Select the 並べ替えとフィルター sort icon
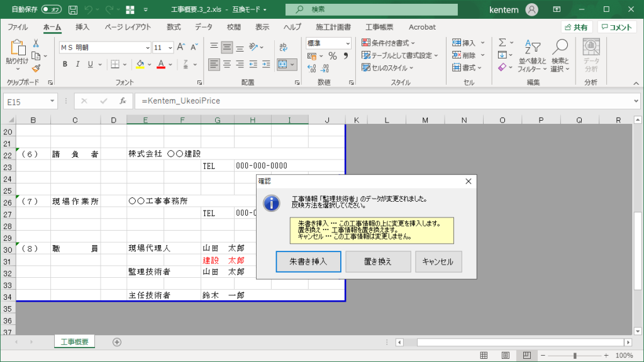644x362 pixels. click(x=532, y=53)
